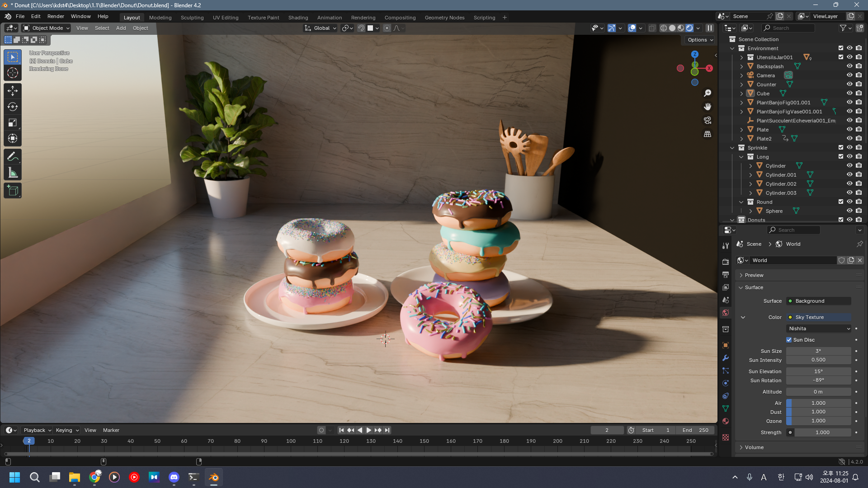Hide Counter object in viewport

(x=849, y=84)
